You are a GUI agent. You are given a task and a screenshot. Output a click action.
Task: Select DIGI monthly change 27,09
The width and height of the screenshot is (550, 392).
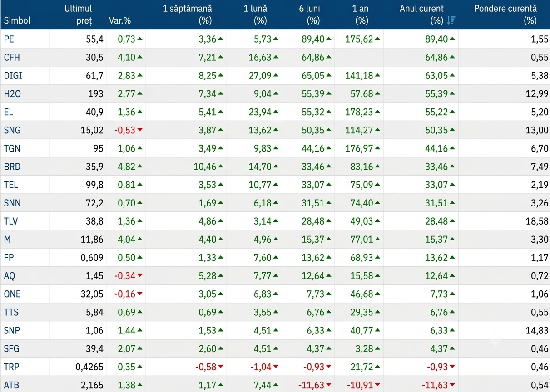coord(260,76)
